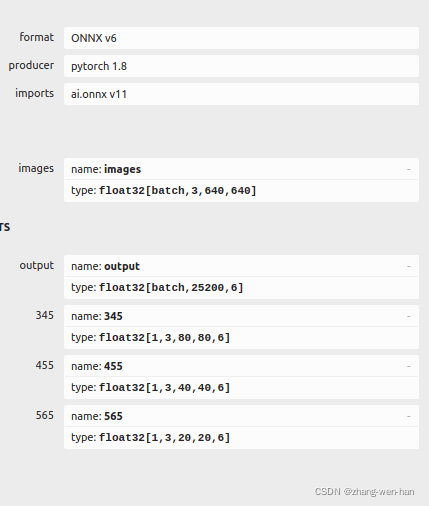The width and height of the screenshot is (429, 506).
Task: Click the format field showing ONNX v6
Action: [241, 38]
